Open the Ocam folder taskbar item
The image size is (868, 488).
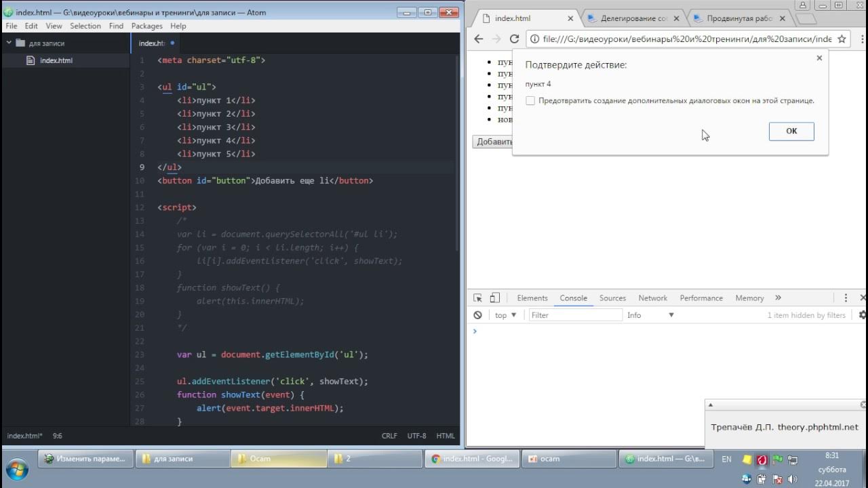(279, 459)
